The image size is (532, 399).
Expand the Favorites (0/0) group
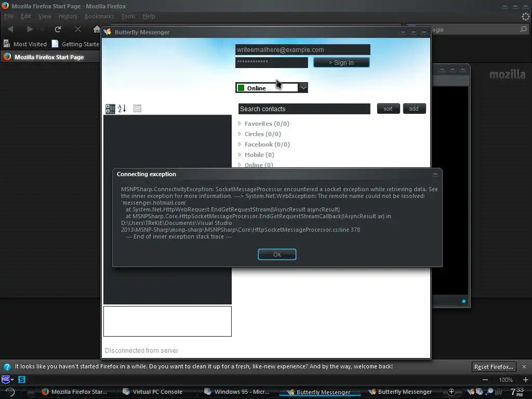tap(240, 124)
